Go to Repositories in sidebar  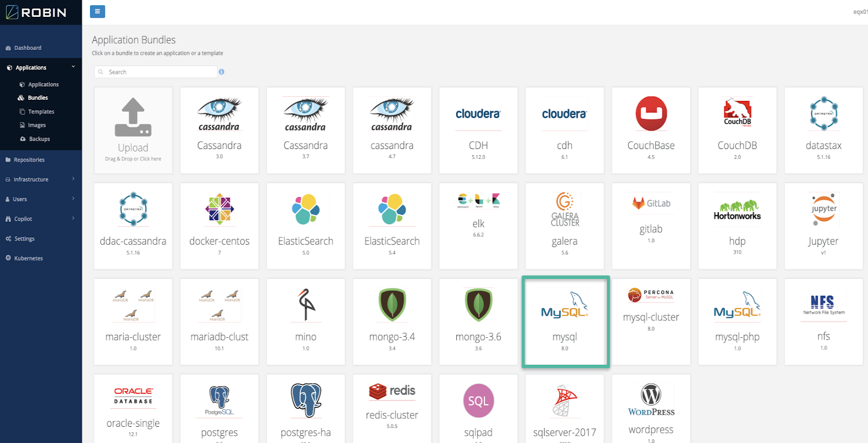[x=41, y=159]
